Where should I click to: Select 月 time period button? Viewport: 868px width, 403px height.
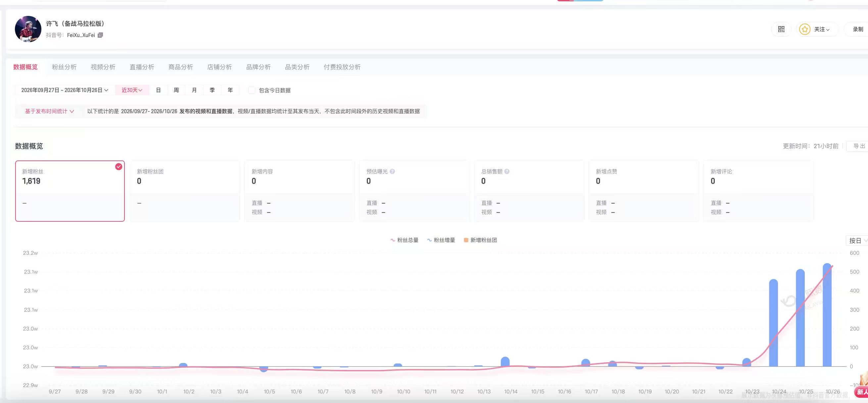pyautogui.click(x=194, y=90)
